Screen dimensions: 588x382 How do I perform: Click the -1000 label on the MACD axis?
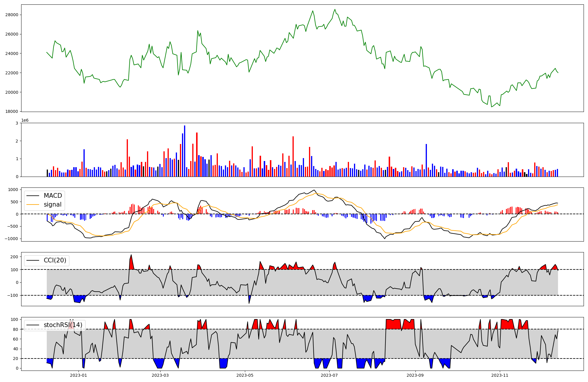[11, 239]
